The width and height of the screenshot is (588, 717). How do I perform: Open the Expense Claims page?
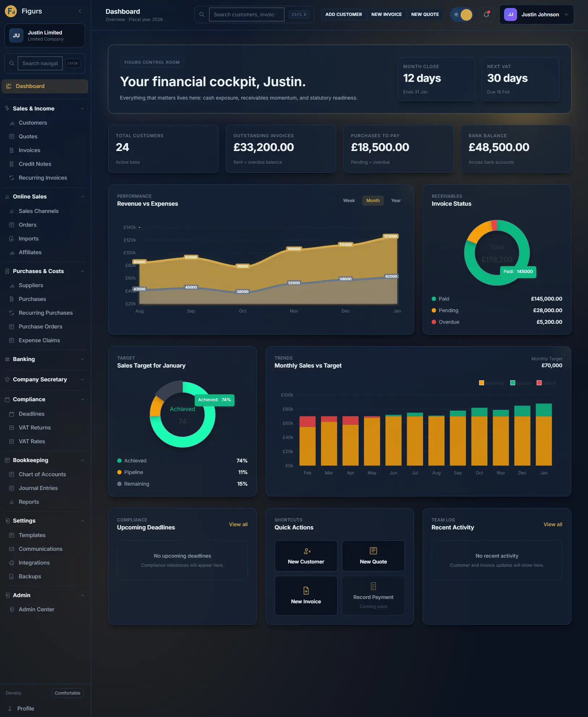[x=39, y=340]
